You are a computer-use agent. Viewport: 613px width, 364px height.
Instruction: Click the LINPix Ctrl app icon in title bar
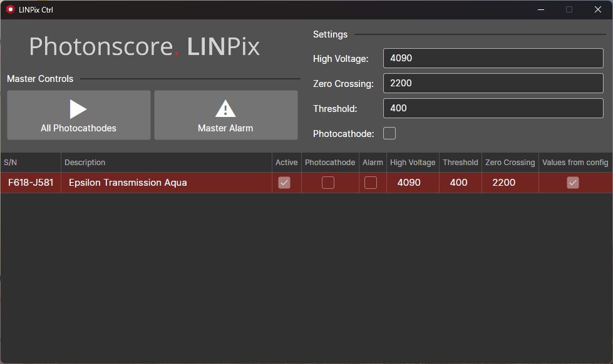pyautogui.click(x=10, y=9)
